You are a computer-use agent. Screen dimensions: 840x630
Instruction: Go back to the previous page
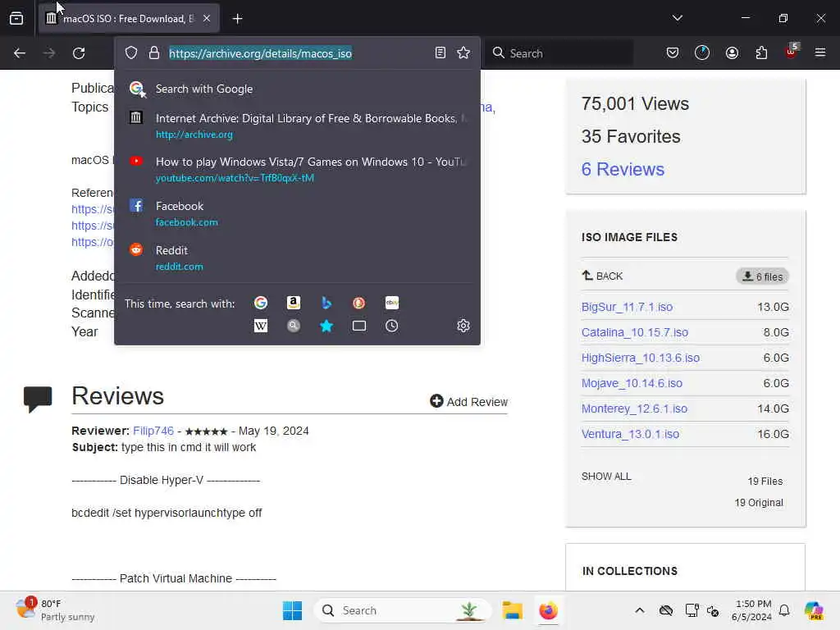pos(20,53)
